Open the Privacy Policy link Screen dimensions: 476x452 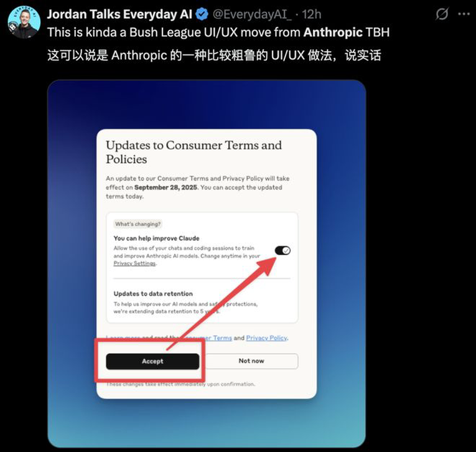click(266, 338)
